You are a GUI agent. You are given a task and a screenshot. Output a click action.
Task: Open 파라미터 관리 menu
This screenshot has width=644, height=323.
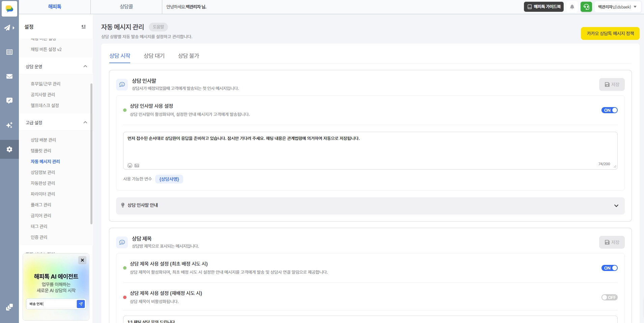click(43, 194)
